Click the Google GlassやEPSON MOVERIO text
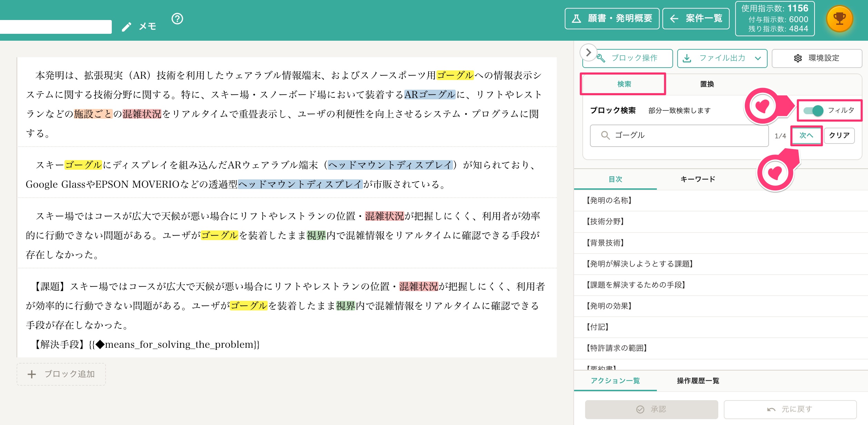The image size is (868, 425). (102, 184)
